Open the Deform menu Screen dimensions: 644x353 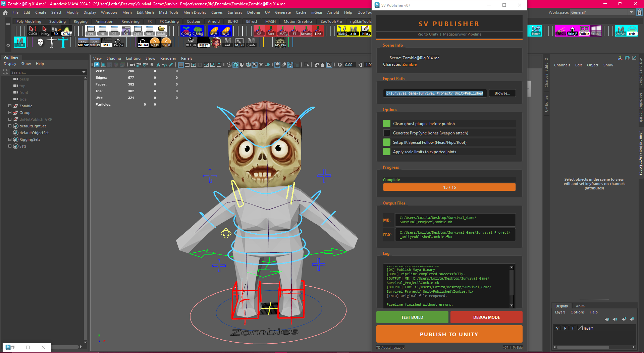click(253, 12)
